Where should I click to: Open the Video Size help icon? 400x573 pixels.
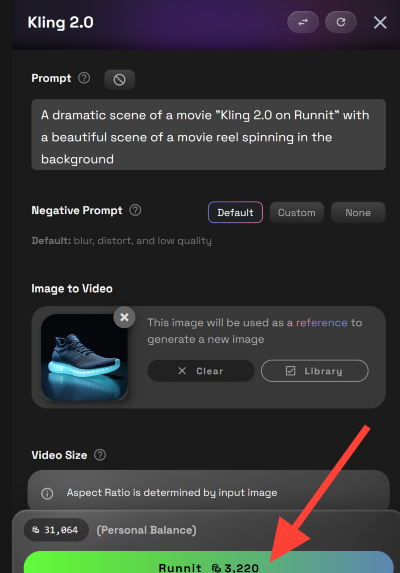(x=100, y=455)
